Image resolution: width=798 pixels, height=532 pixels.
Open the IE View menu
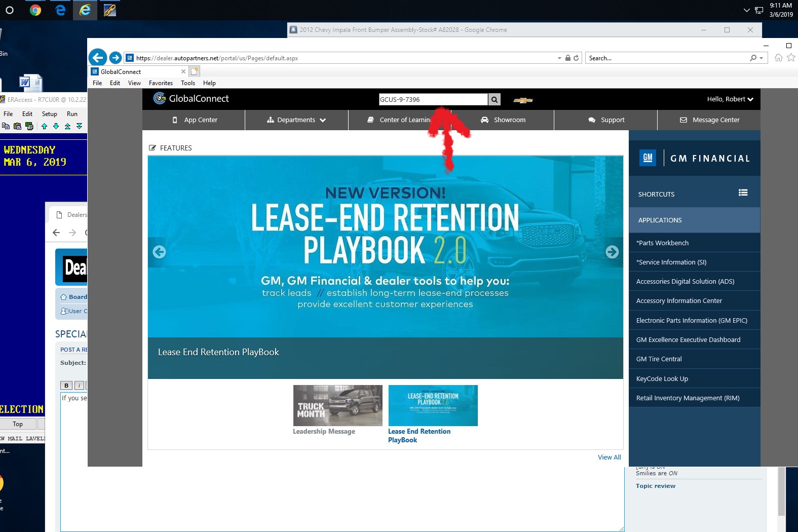tap(134, 83)
